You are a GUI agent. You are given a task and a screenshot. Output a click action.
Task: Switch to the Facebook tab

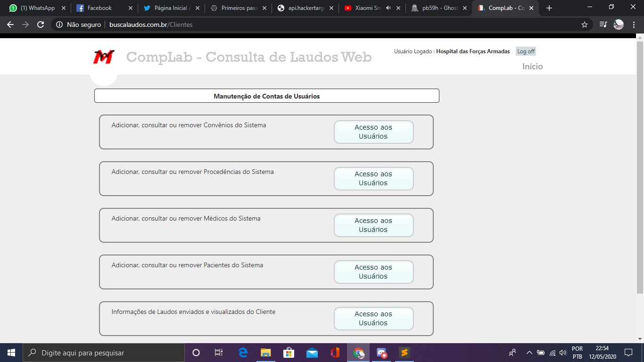(105, 8)
